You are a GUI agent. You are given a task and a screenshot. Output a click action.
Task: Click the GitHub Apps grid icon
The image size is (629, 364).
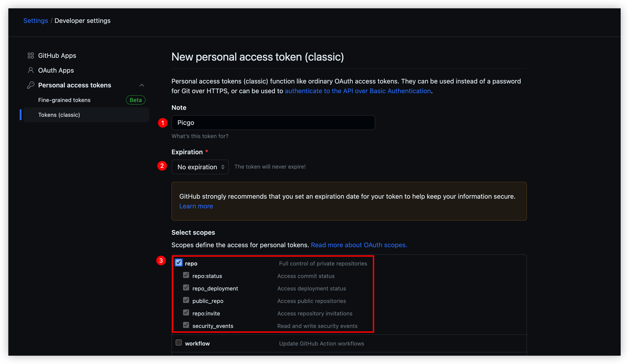[x=31, y=55]
